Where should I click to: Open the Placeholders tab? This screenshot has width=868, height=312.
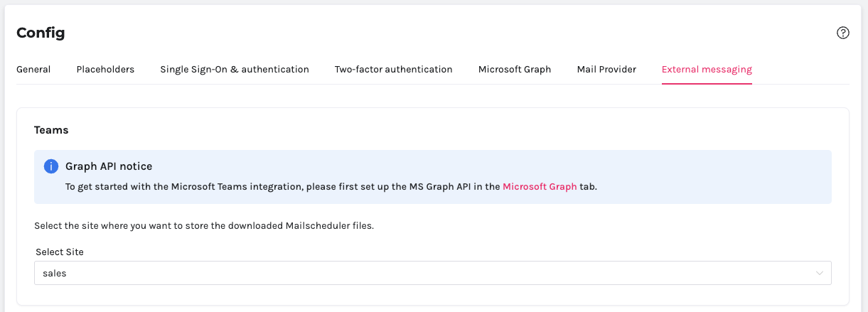[105, 70]
